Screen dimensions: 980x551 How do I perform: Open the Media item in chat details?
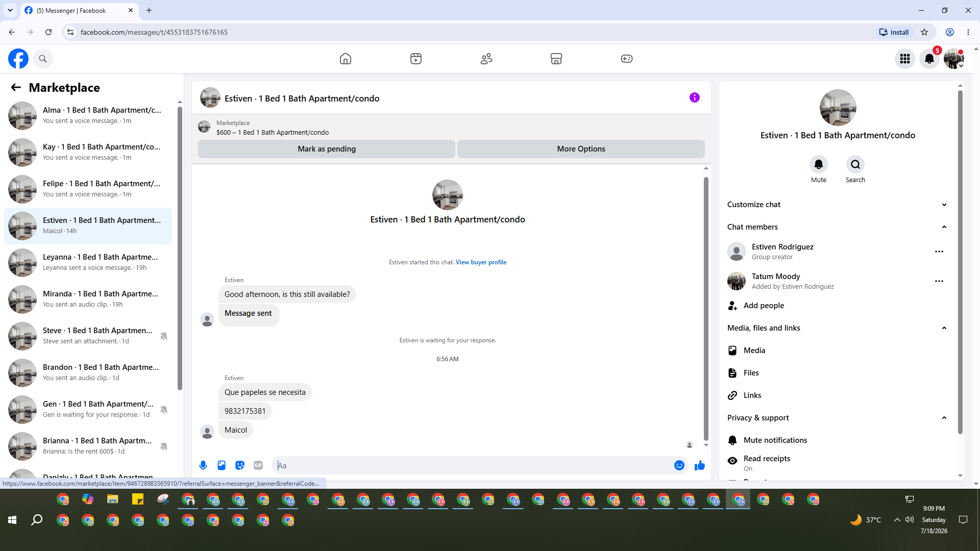coord(837,350)
